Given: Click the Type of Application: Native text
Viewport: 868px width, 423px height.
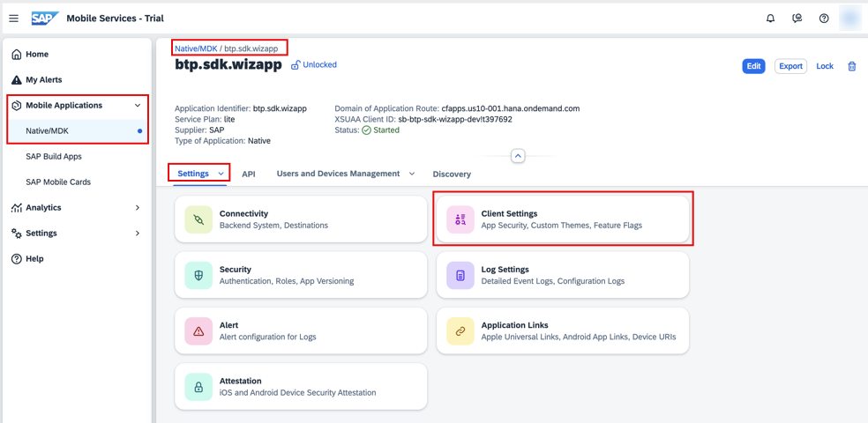Looking at the screenshot, I should click(222, 141).
